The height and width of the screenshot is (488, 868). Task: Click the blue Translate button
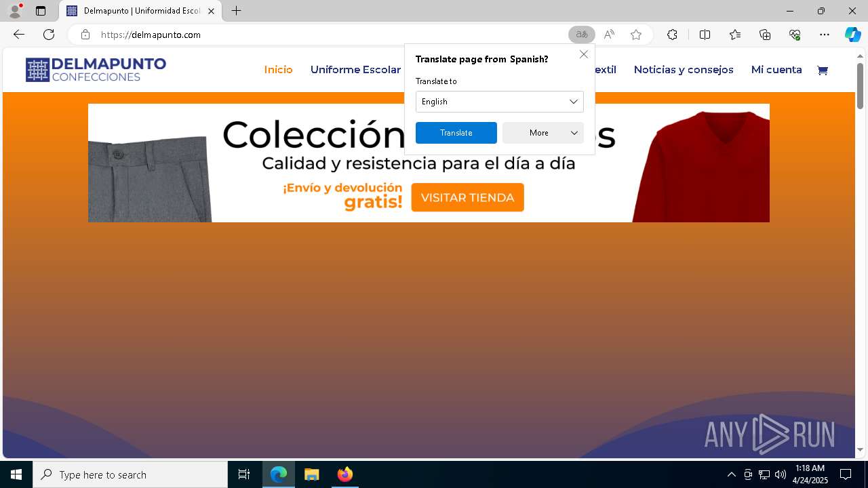click(456, 133)
